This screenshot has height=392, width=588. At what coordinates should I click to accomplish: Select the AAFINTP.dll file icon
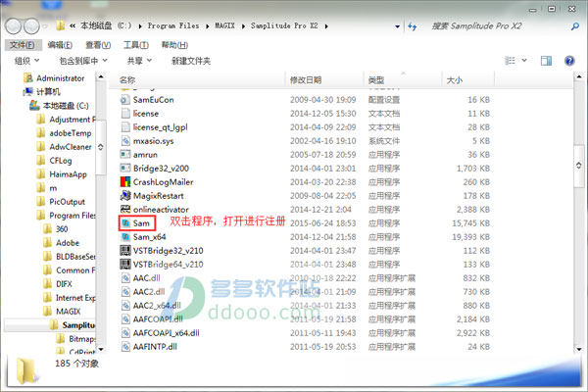coord(125,347)
